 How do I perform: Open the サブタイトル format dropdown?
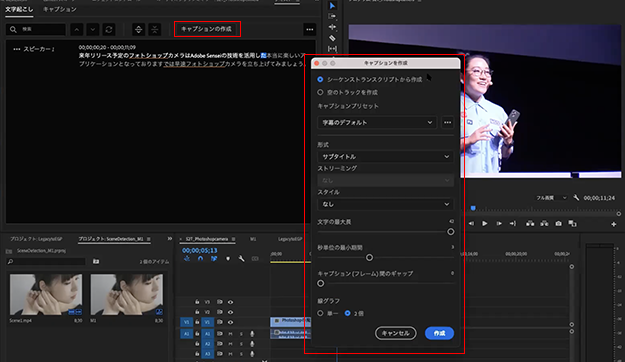(x=385, y=157)
